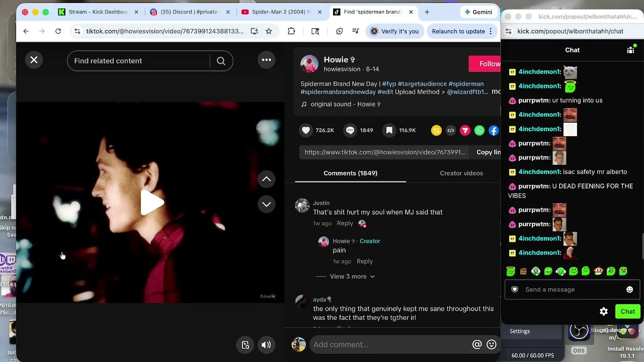Bookmark this page with the star icon

tap(269, 31)
